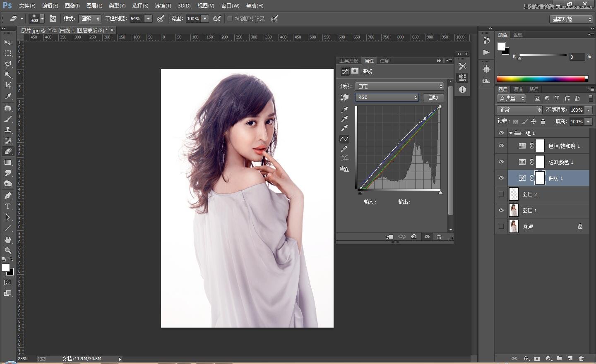596x364 pixels.
Task: Select the Hue/Saturation 1 layer
Action: [x=564, y=146]
